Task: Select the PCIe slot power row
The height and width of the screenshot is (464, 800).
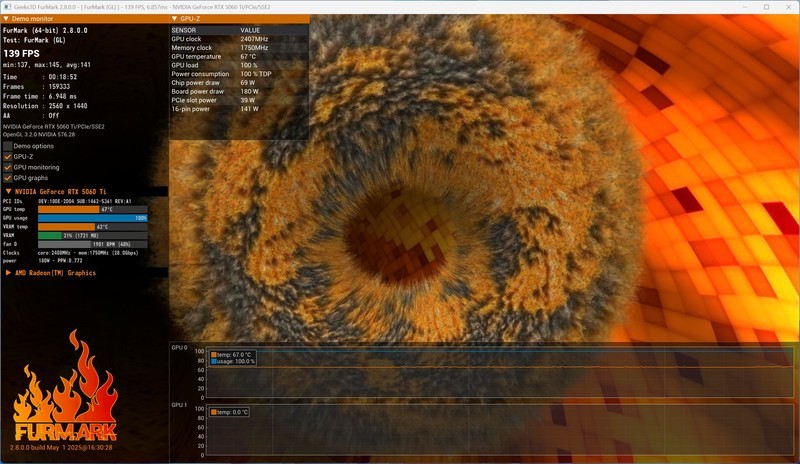Action: click(x=239, y=100)
